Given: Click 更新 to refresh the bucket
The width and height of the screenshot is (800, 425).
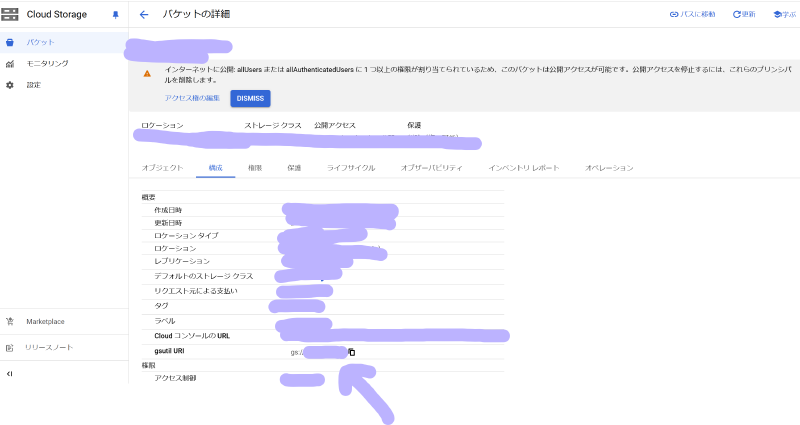Looking at the screenshot, I should point(744,15).
